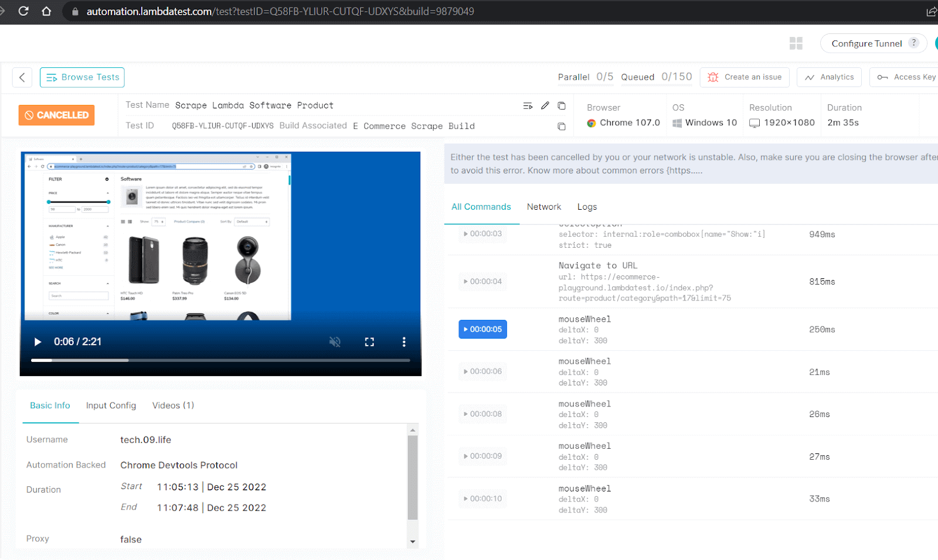This screenshot has height=560, width=938.
Task: Mute the test recording video audio
Action: tap(335, 342)
